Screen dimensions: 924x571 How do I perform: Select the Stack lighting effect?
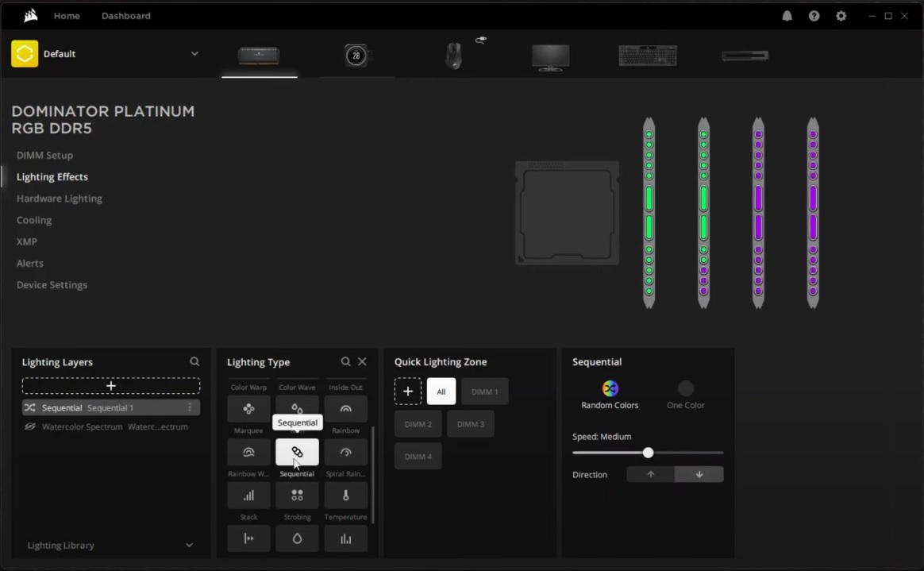[248, 495]
